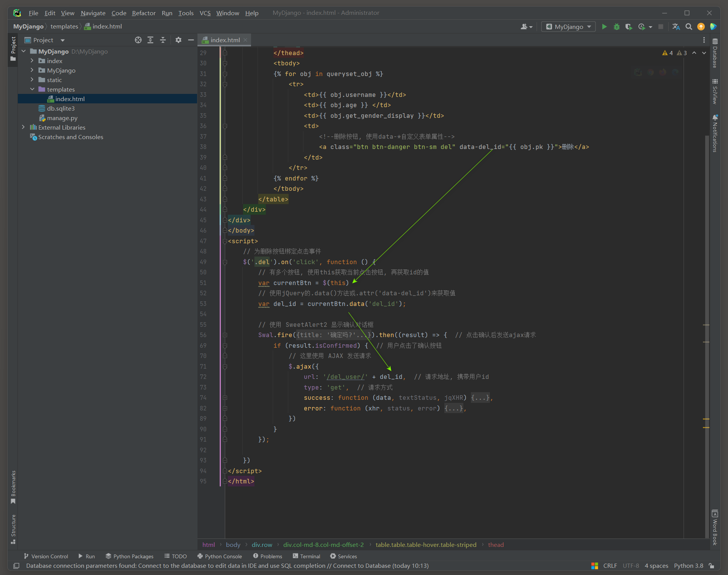Screen dimensions: 728x575
Task: Open the Tools menu
Action: (x=186, y=13)
